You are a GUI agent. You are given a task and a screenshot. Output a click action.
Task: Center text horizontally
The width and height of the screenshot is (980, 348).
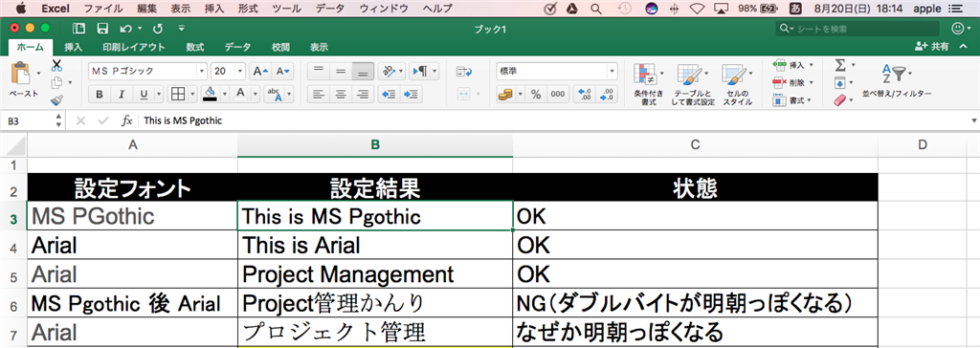341,95
